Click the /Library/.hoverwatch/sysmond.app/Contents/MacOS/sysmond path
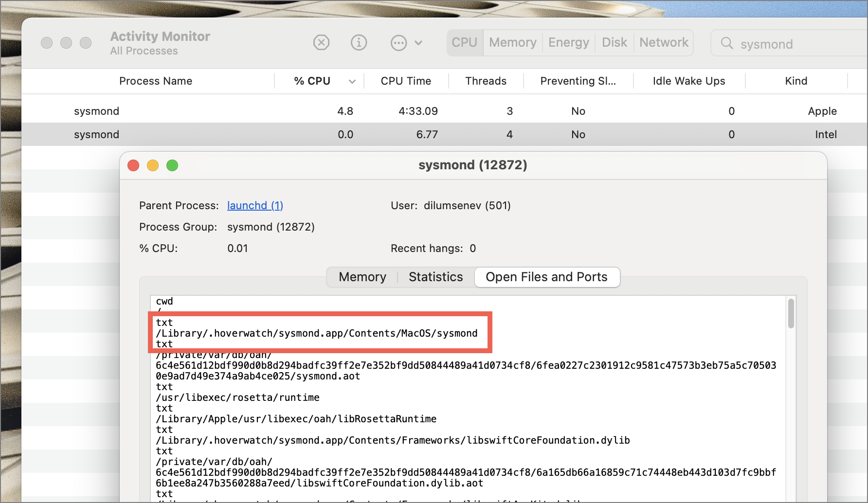This screenshot has height=503, width=868. tap(317, 333)
